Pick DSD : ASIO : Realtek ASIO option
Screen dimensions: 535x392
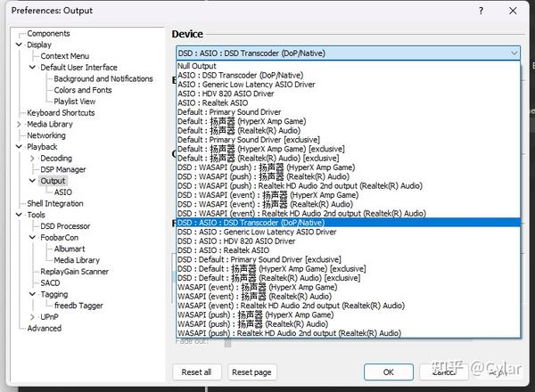pos(348,250)
